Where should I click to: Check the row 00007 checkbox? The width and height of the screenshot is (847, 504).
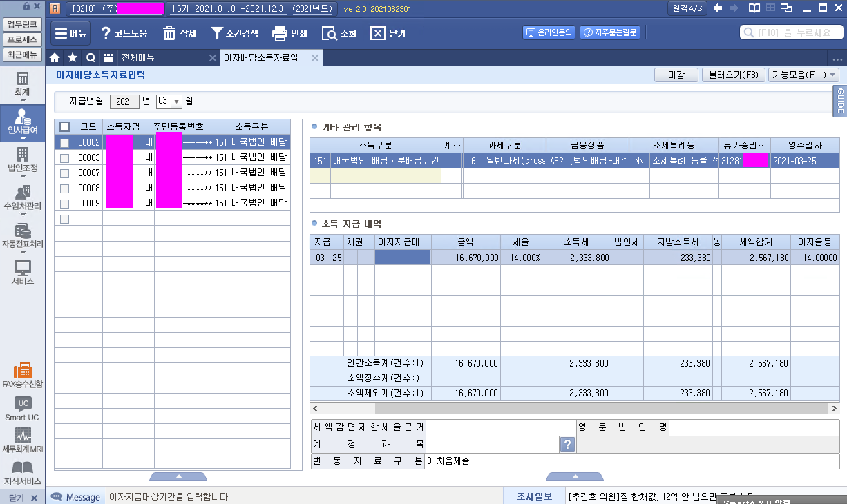65,173
